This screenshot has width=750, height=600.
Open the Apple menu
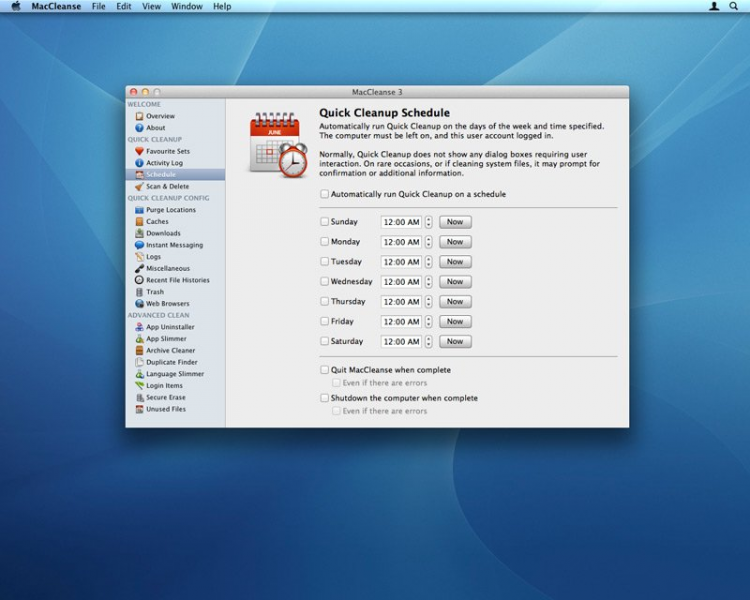coord(16,6)
